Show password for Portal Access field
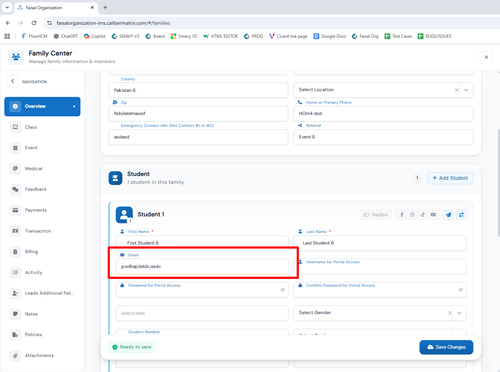The width and height of the screenshot is (500, 372). point(283,290)
